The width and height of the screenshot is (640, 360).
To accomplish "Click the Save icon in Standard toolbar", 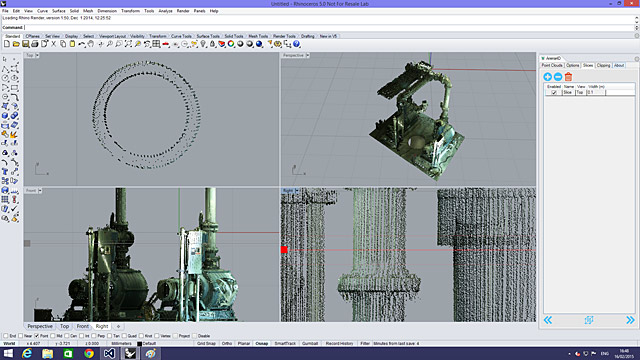I will click(x=25, y=44).
